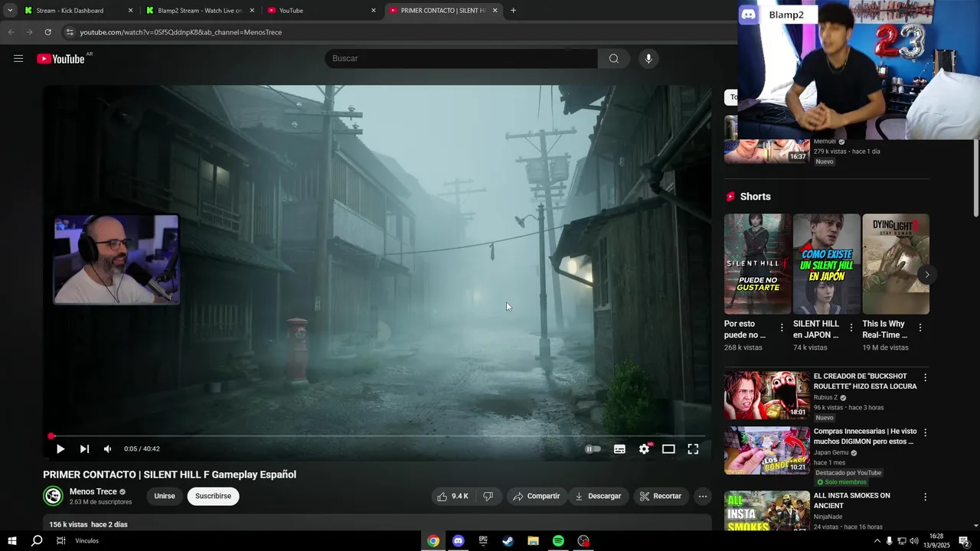Image resolution: width=980 pixels, height=551 pixels.
Task: Skip to the next video
Action: click(84, 449)
